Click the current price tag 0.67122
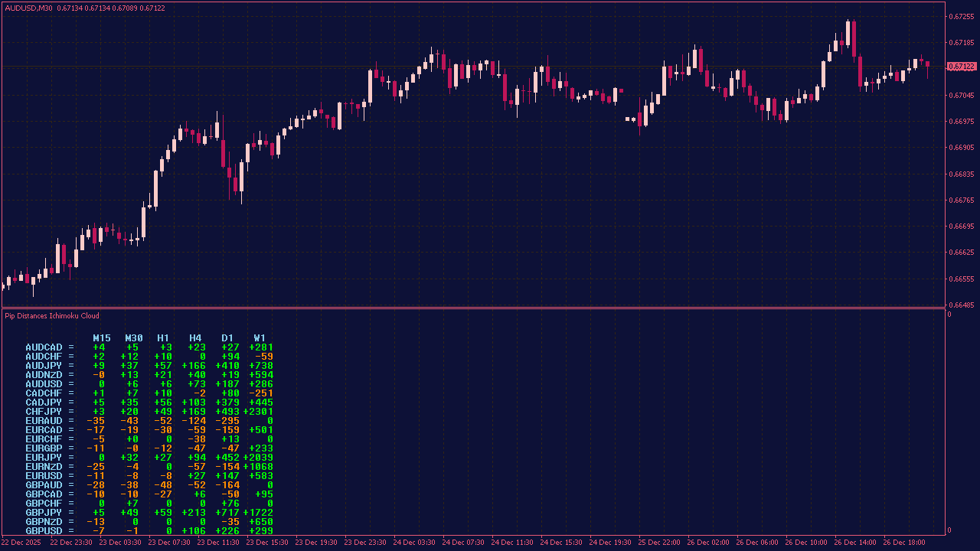Viewport: 980px width, 551px height. click(960, 67)
